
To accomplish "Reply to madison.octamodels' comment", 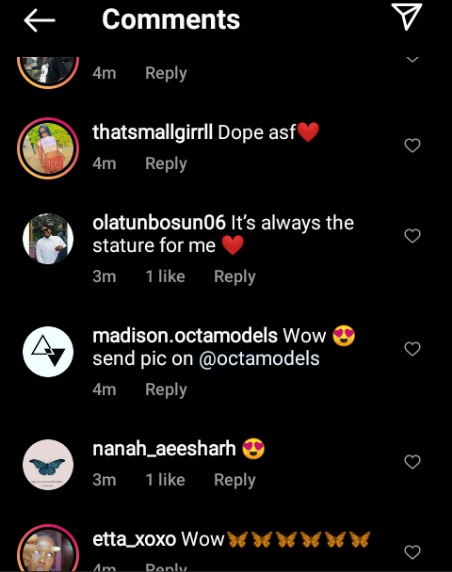I will [x=166, y=390].
